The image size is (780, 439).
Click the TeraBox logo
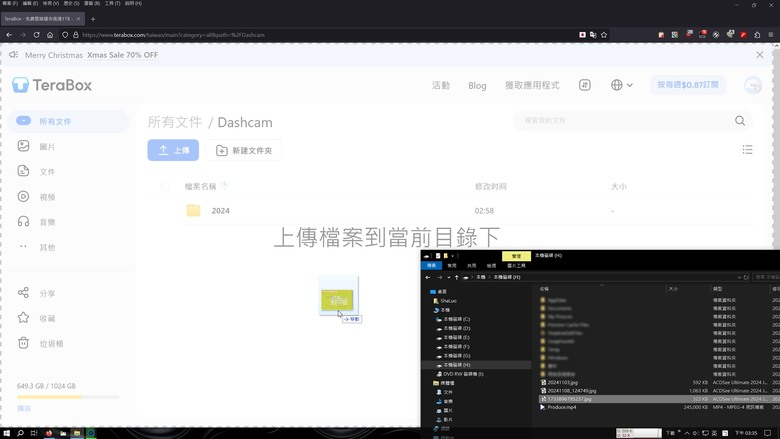coord(52,85)
